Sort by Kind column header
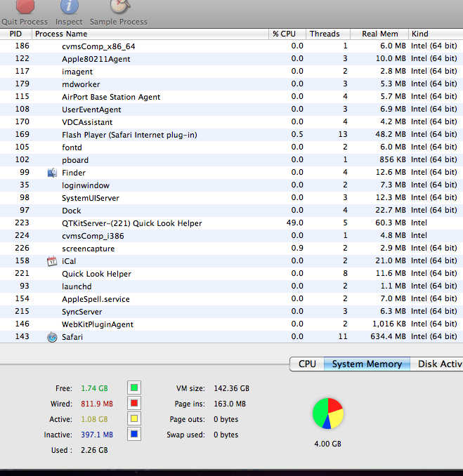463x476 pixels. coord(436,34)
